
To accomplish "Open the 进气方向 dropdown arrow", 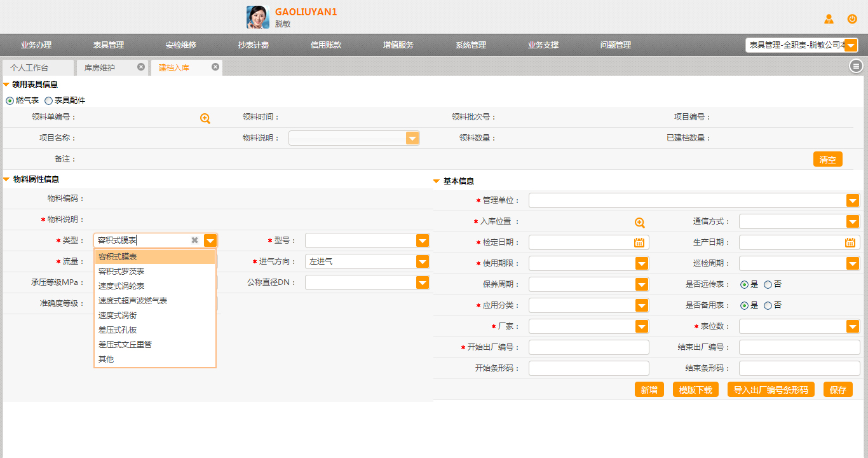I will [x=422, y=261].
